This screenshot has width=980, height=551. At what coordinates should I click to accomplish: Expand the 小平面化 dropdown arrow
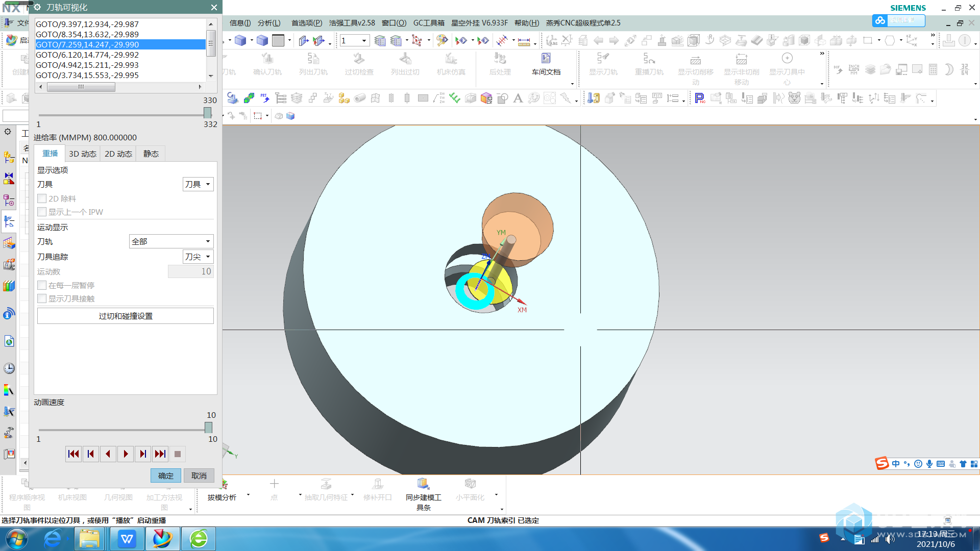point(496,494)
